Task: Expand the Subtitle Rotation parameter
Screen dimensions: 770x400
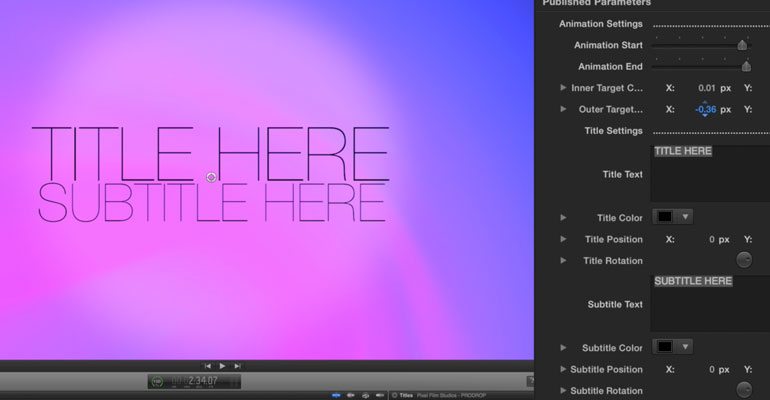Action: [x=563, y=390]
